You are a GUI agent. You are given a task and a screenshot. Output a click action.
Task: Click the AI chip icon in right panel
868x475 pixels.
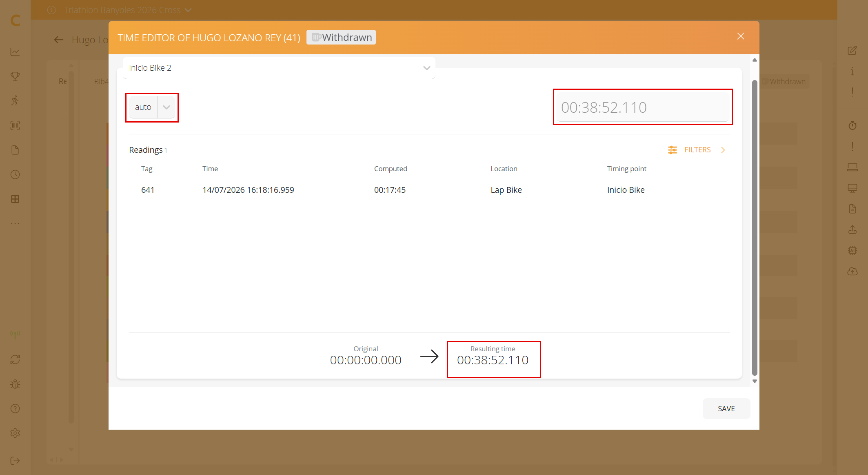pyautogui.click(x=852, y=250)
